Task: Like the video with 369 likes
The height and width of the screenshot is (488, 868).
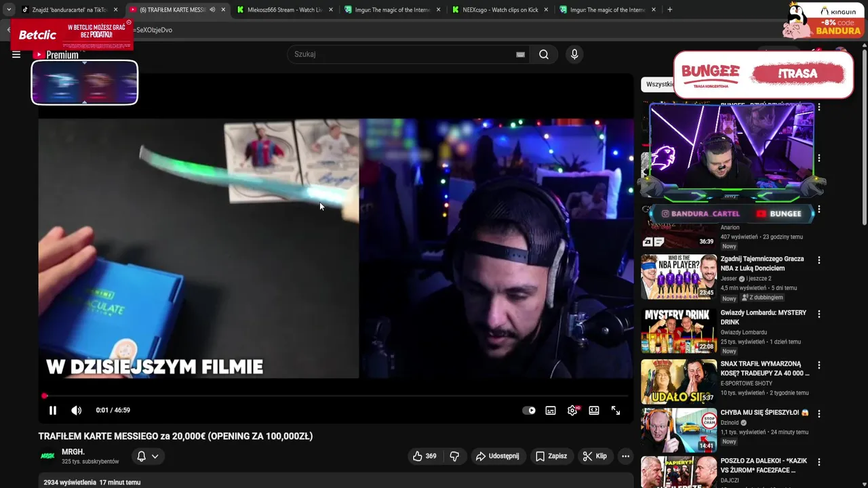Action: pyautogui.click(x=425, y=456)
